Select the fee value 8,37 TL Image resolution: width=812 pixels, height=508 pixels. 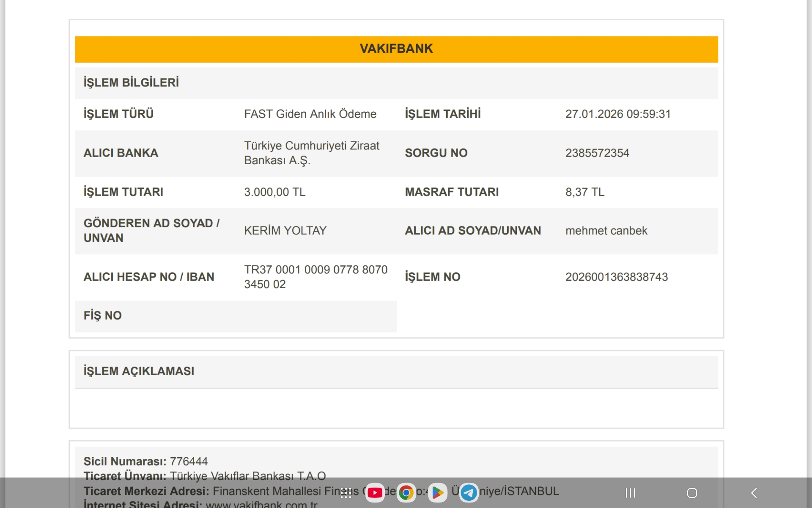(x=585, y=192)
